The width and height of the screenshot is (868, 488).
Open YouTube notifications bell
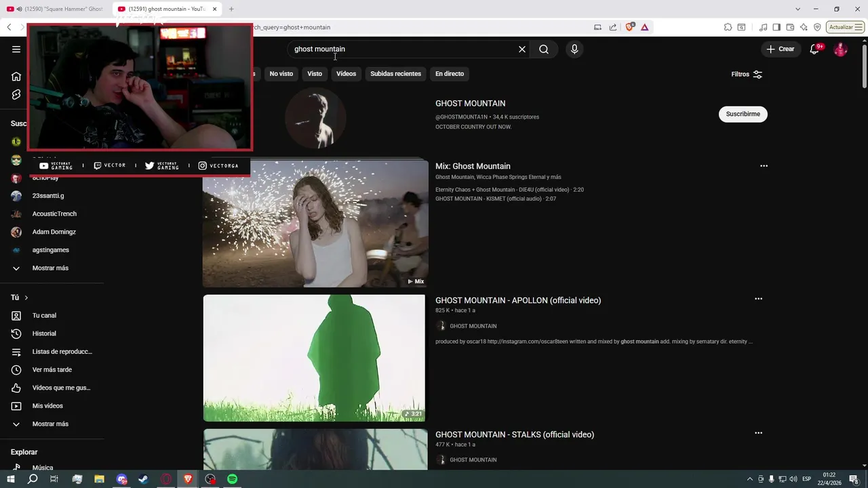pyautogui.click(x=815, y=49)
